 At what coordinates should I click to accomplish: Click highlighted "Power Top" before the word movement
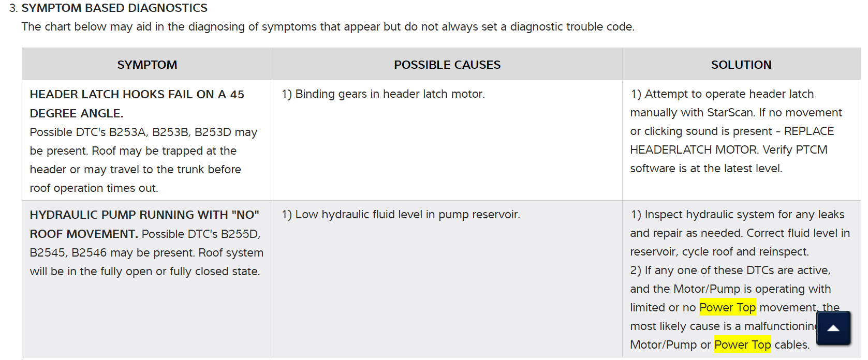tap(727, 308)
